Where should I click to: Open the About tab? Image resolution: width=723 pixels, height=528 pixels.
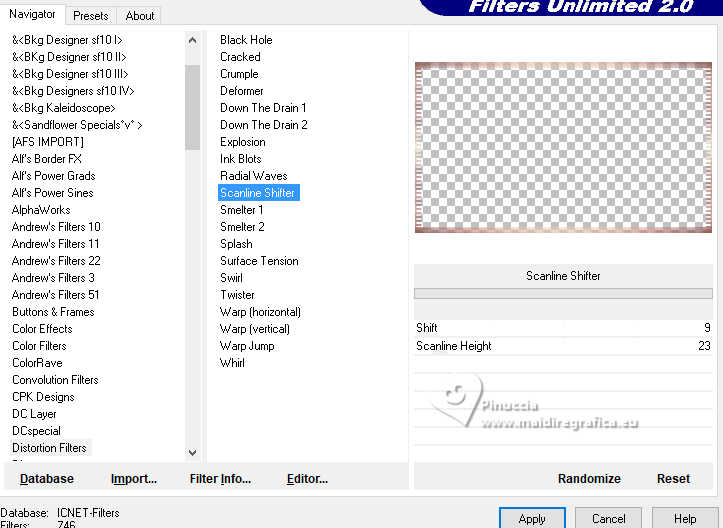(140, 16)
